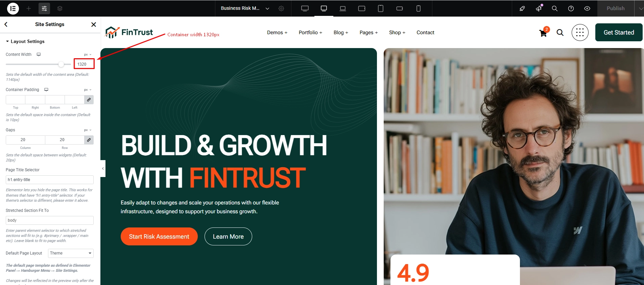Click the shopping cart icon
The image size is (644, 285).
[543, 33]
